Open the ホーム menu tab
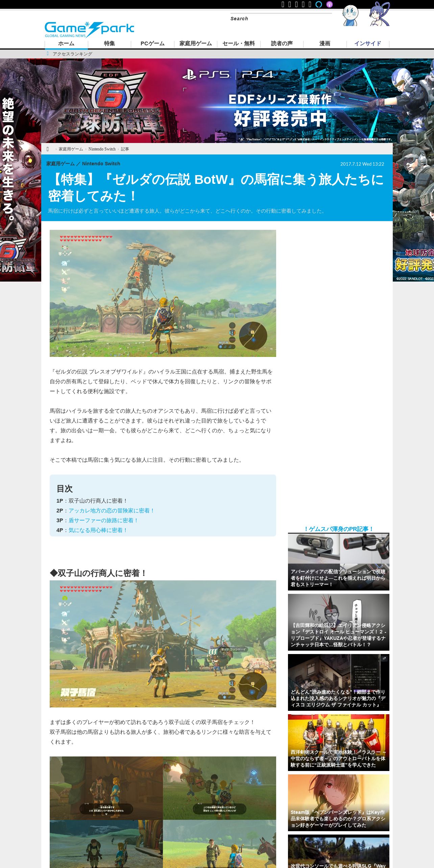434x868 pixels. [66, 44]
